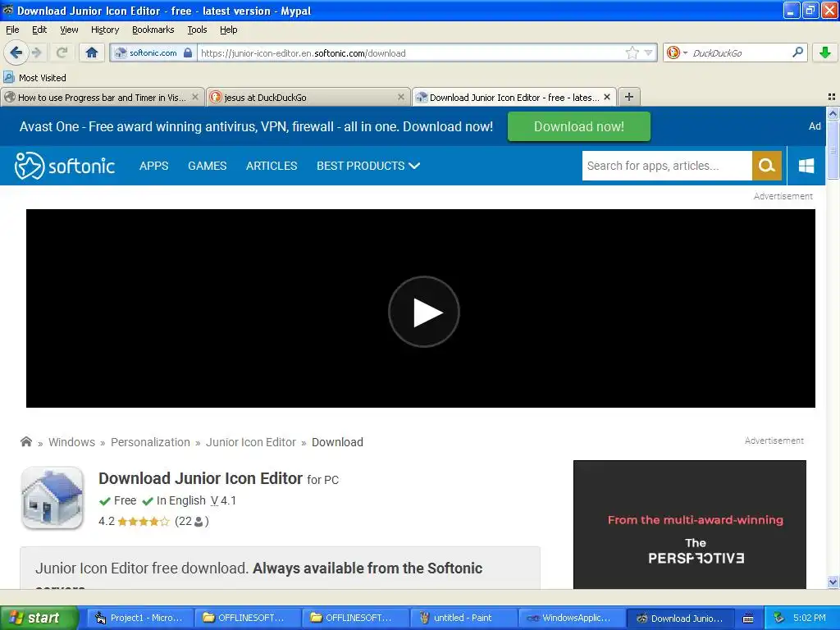Click the magnifier in browser search box
The height and width of the screenshot is (630, 840).
coord(797,52)
